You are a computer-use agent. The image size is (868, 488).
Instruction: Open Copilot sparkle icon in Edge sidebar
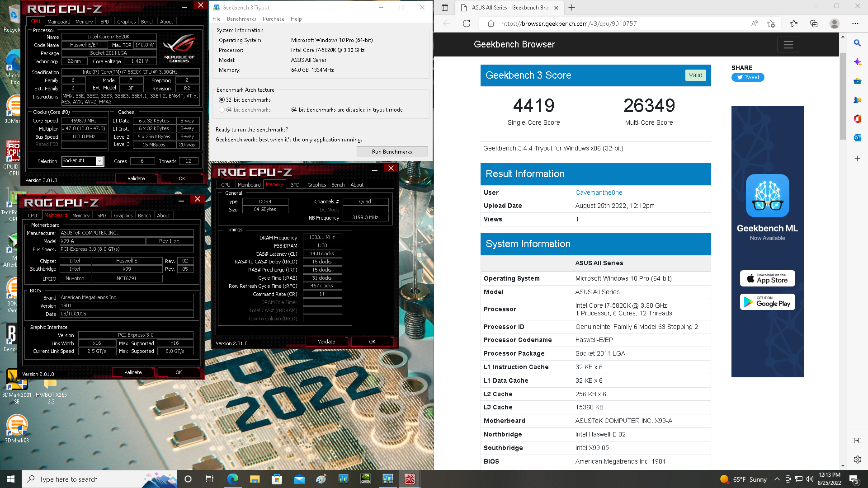857,62
